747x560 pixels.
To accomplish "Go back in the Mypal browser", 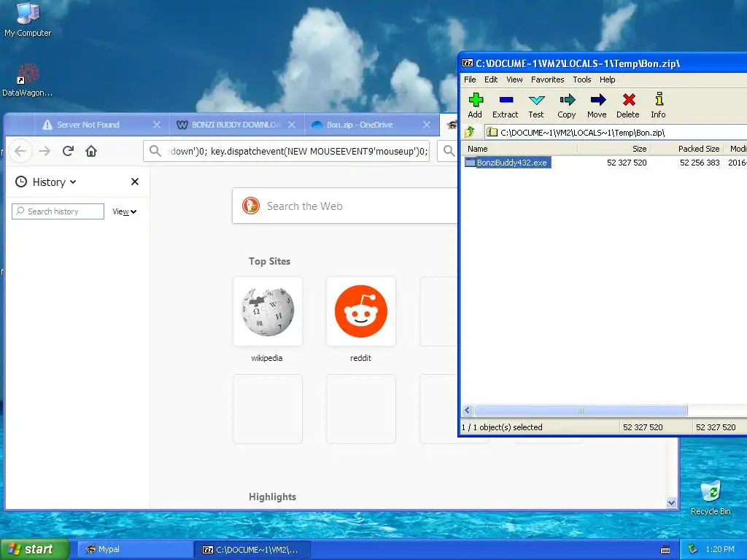I will (x=20, y=151).
